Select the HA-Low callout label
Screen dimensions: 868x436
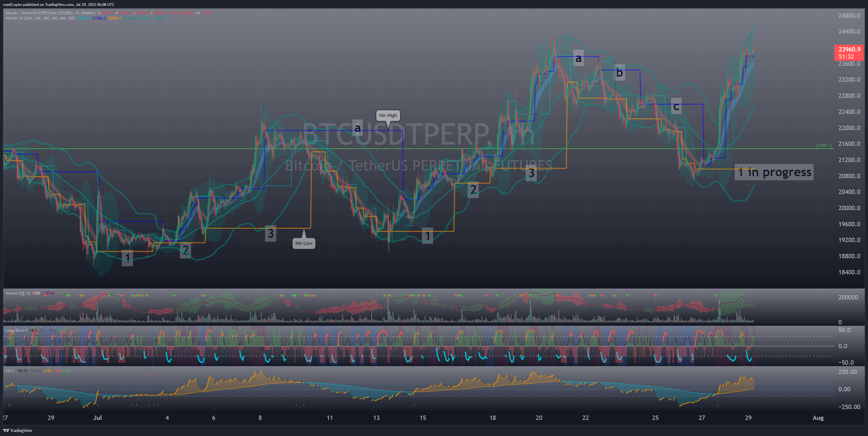(304, 243)
